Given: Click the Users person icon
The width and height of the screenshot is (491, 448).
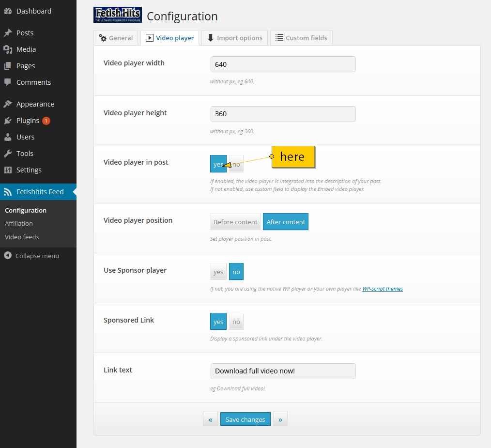Looking at the screenshot, I should coord(8,137).
